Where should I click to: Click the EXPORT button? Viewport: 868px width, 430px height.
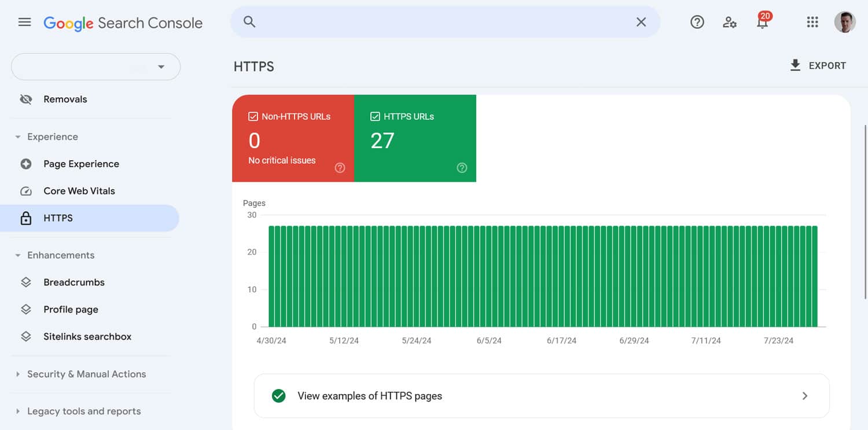(x=818, y=65)
